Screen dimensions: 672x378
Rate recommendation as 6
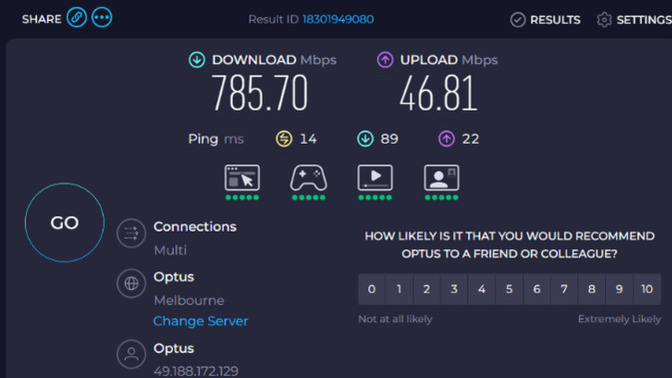tap(537, 289)
